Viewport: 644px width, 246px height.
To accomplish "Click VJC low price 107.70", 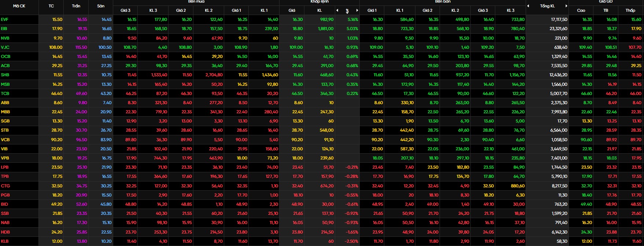I will click(x=635, y=47).
